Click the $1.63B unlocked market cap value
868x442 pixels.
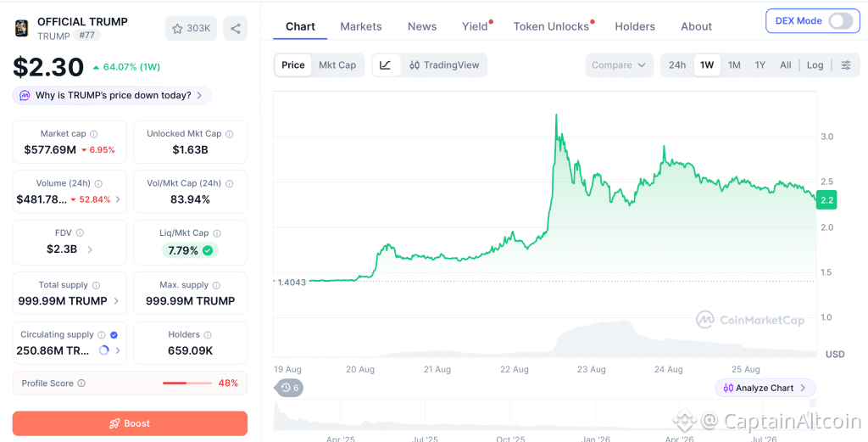[x=191, y=149]
